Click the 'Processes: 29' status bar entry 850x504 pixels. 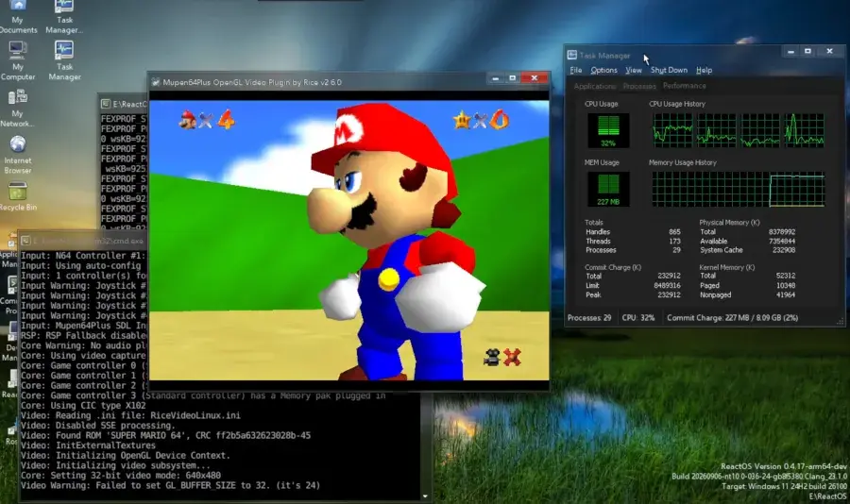point(589,318)
